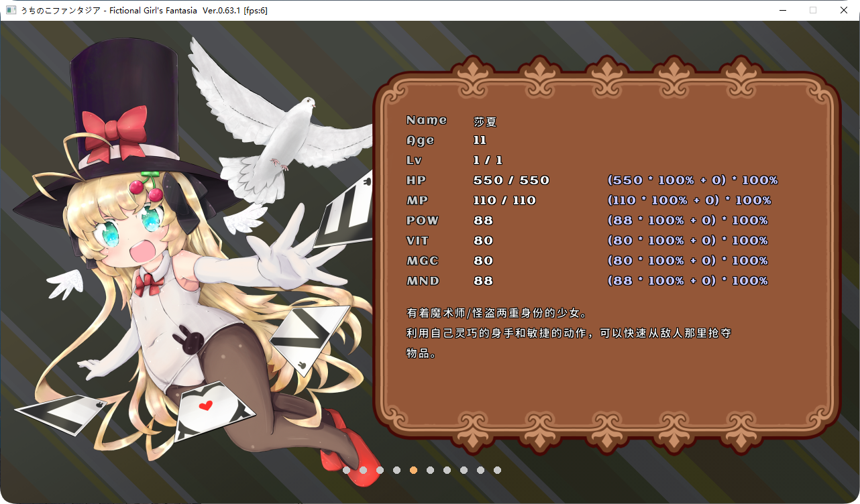The width and height of the screenshot is (860, 504).
Task: Click the app icon in the title bar
Action: (11, 10)
